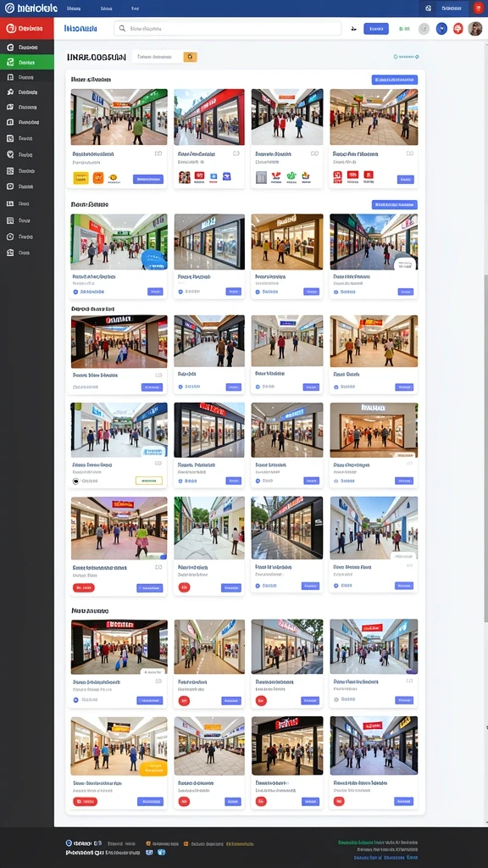Image resolution: width=488 pixels, height=868 pixels.
Task: Click the magnifier icon in the search bar
Action: pyautogui.click(x=122, y=28)
